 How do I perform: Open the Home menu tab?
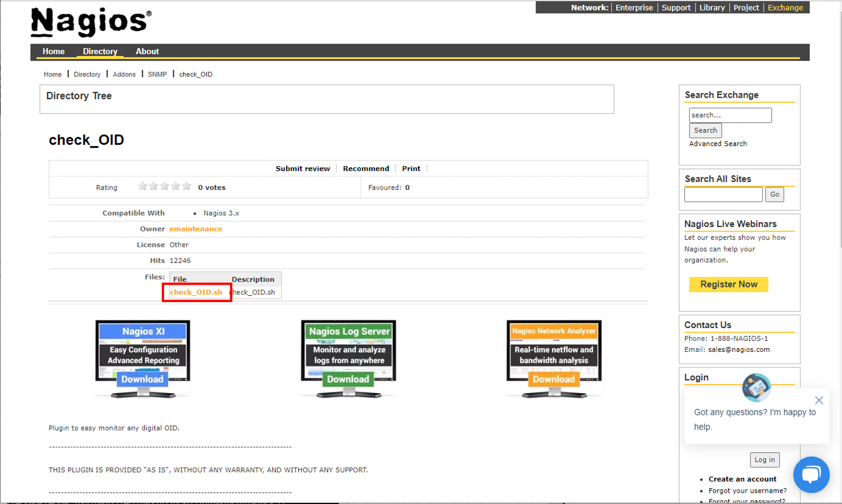53,51
